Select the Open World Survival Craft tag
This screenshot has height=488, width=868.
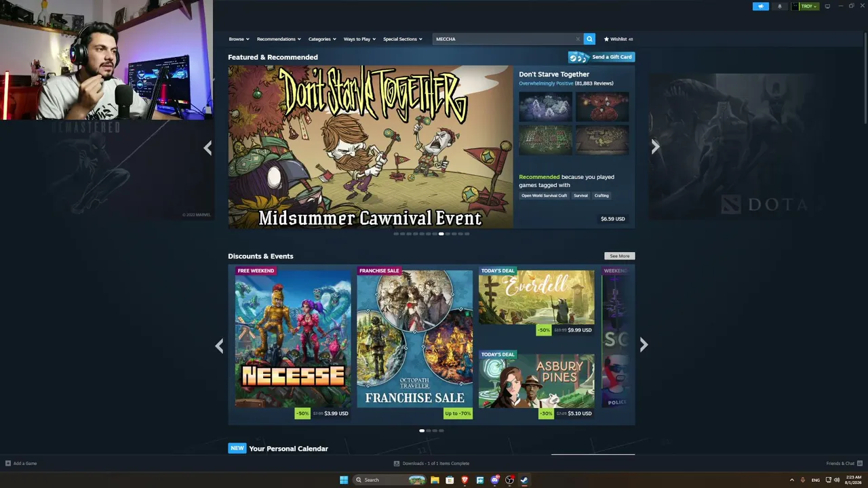pyautogui.click(x=544, y=196)
